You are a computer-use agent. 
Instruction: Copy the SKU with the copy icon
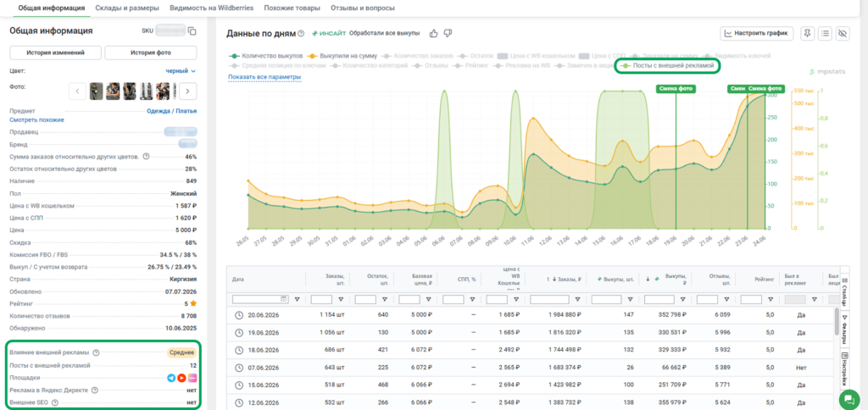(192, 31)
